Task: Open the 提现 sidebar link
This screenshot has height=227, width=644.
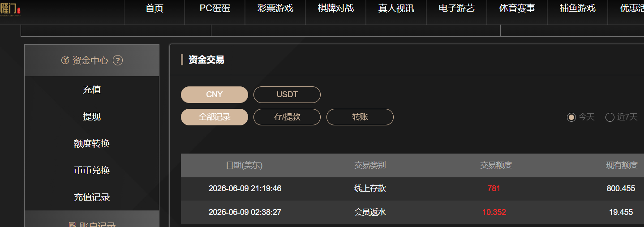Action: pyautogui.click(x=92, y=116)
